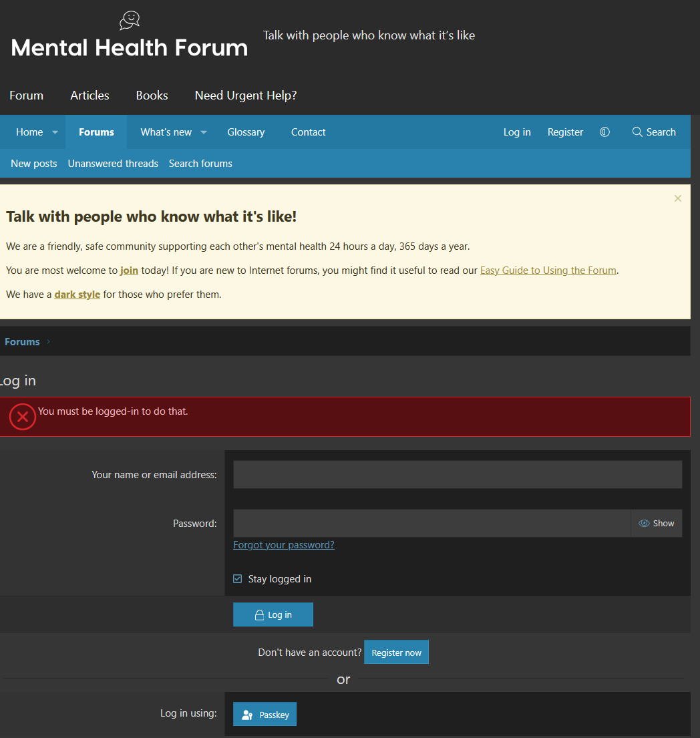The image size is (700, 738).
Task: Uncheck the Stay logged in checkbox
Action: pos(237,579)
